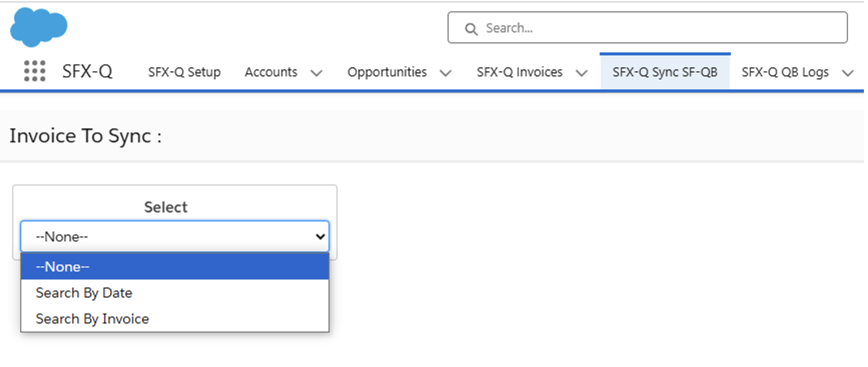The image size is (868, 367).
Task: Open the SFX-Q Setup tab
Action: tap(184, 72)
